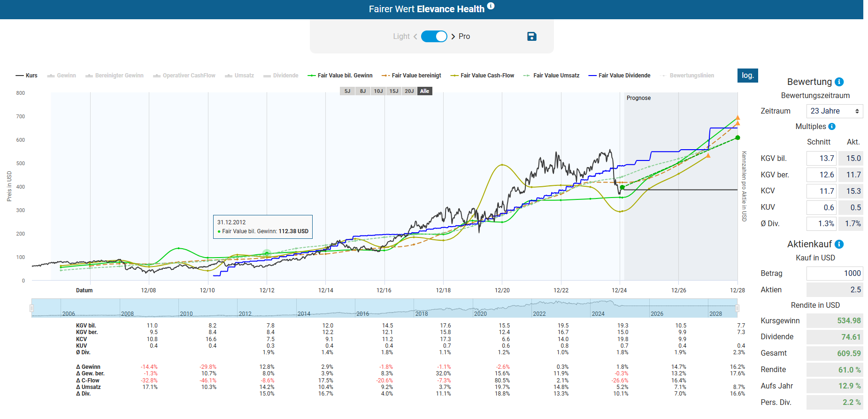Enable Bewertungslinien in the legend

[x=688, y=76]
